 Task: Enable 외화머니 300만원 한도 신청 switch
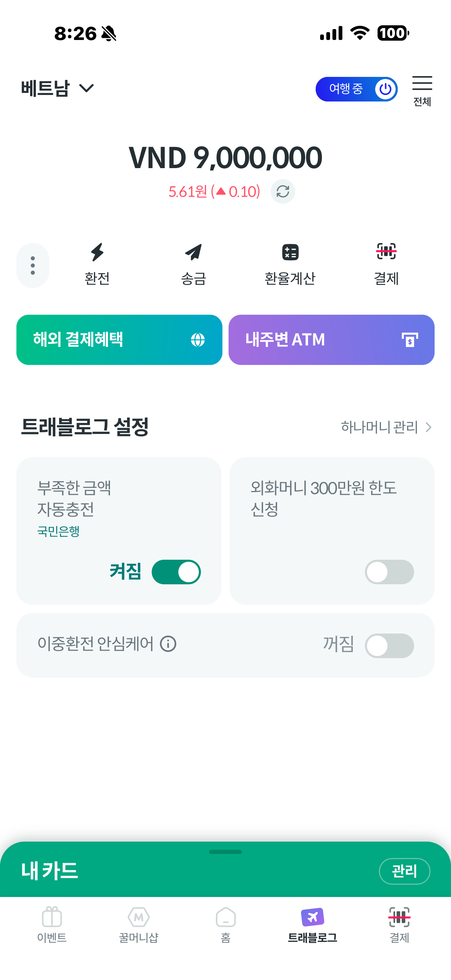tap(389, 572)
